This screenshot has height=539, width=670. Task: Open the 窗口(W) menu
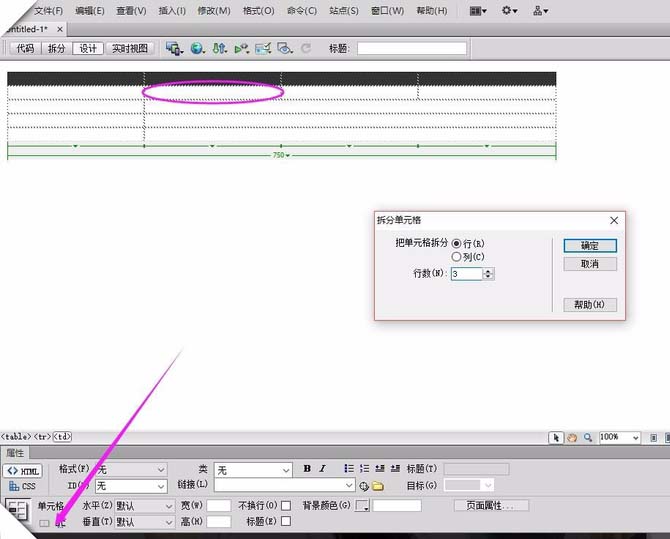pos(387,11)
